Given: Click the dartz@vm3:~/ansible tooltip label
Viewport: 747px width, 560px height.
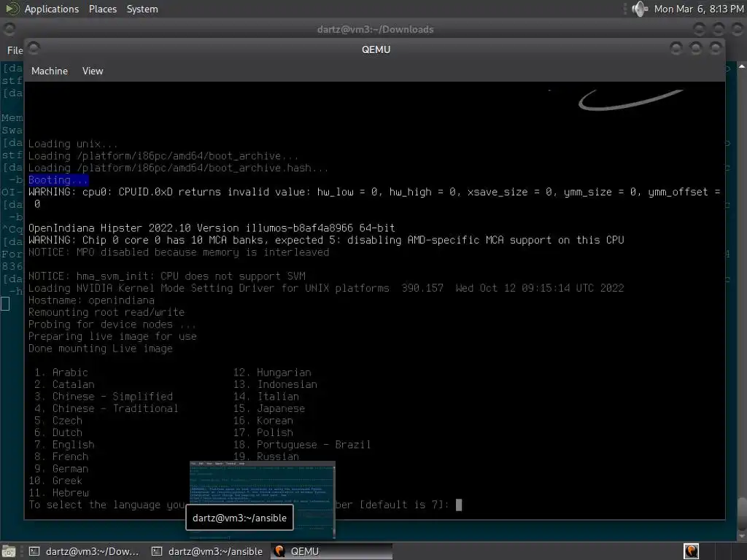Looking at the screenshot, I should [239, 518].
